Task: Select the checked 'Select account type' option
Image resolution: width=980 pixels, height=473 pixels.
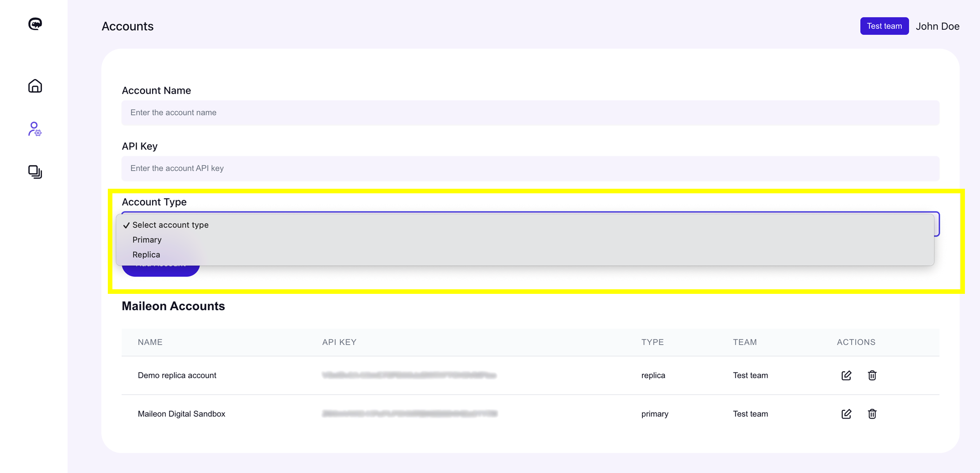Action: point(170,225)
